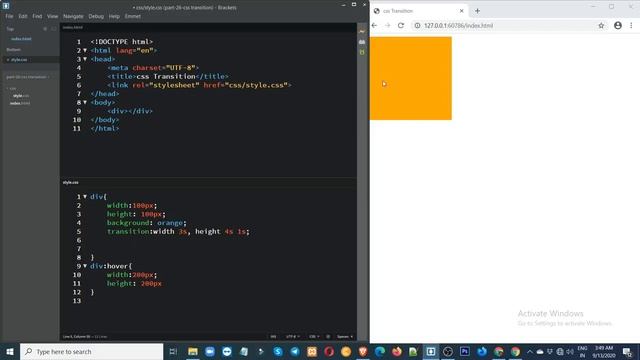Click the Chrome forward arrow
This screenshot has width=640, height=360.
click(x=387, y=25)
